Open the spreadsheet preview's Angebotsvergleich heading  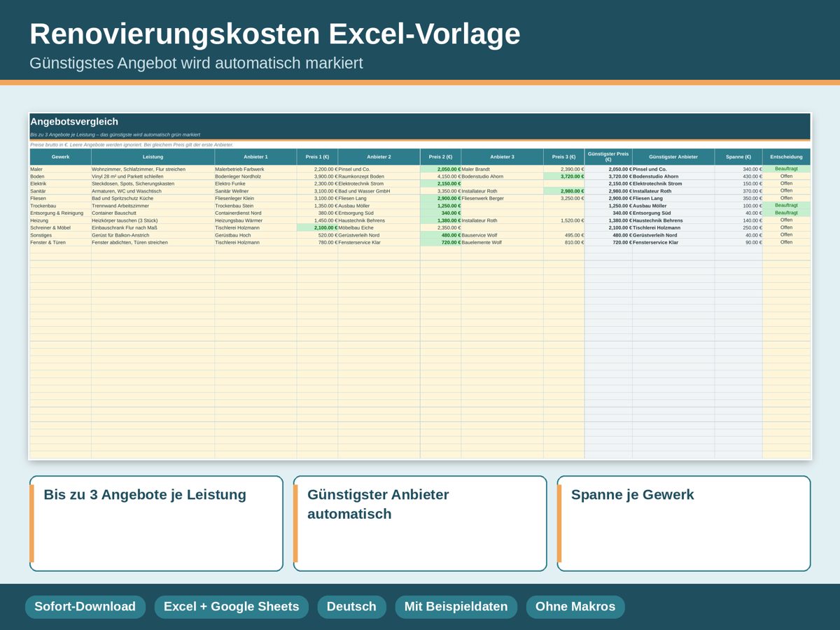(74, 122)
